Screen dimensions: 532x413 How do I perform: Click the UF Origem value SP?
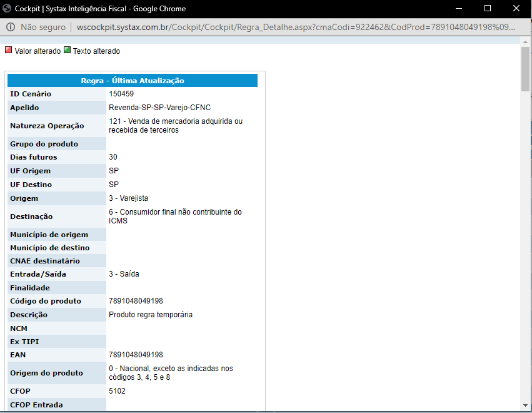[x=114, y=170]
